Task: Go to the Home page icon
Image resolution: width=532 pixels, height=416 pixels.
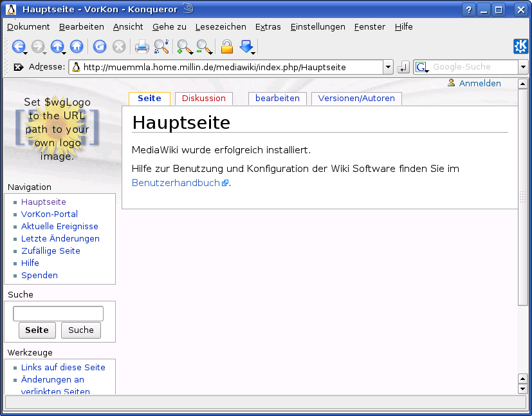Action: point(77,46)
